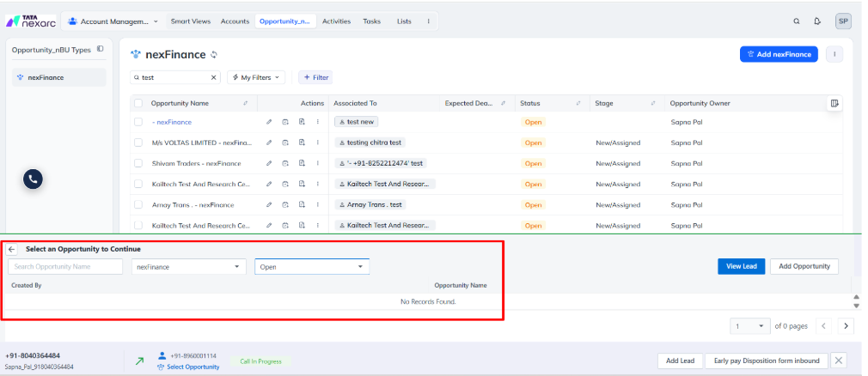Click back arrow in Select an Opportunity panel
This screenshot has height=376, width=868.
pos(12,249)
